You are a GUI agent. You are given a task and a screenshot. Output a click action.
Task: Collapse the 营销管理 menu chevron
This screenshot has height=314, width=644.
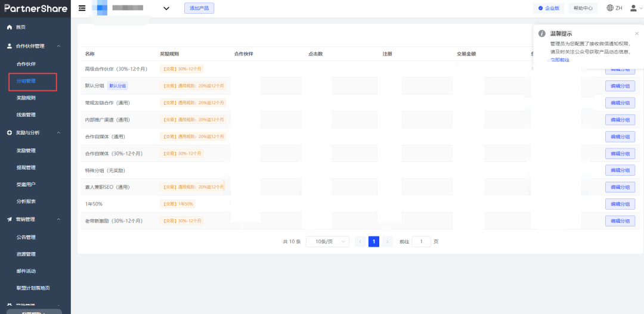click(58, 220)
